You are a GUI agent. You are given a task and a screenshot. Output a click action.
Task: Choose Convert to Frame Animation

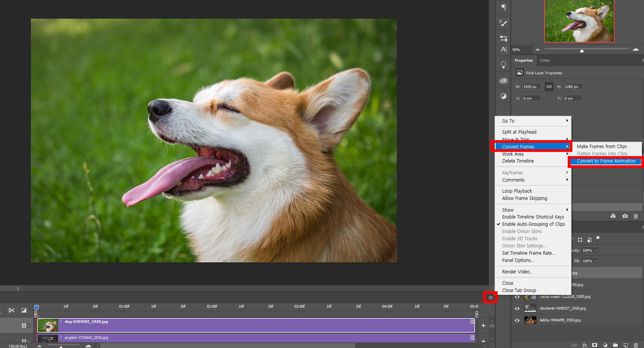(x=606, y=161)
